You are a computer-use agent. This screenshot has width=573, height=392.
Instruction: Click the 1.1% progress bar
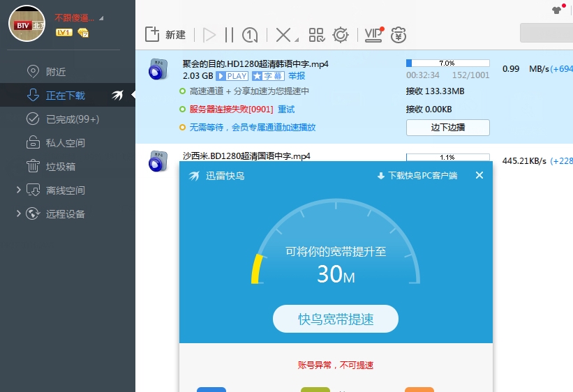tap(447, 157)
